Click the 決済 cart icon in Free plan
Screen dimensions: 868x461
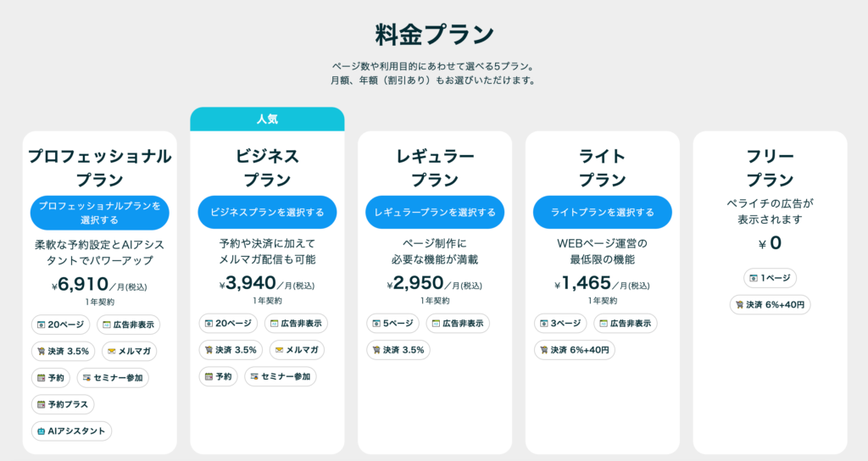740,305
